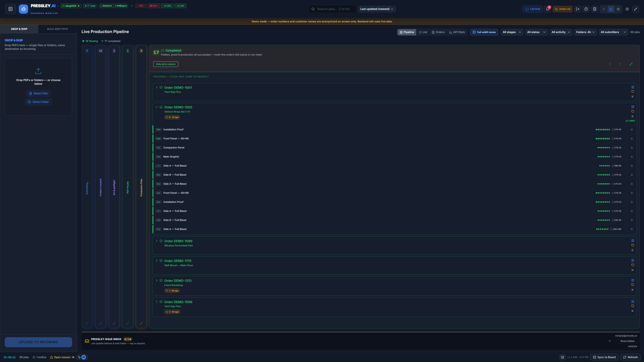Remove the Companion Panel line with X

[632, 148]
